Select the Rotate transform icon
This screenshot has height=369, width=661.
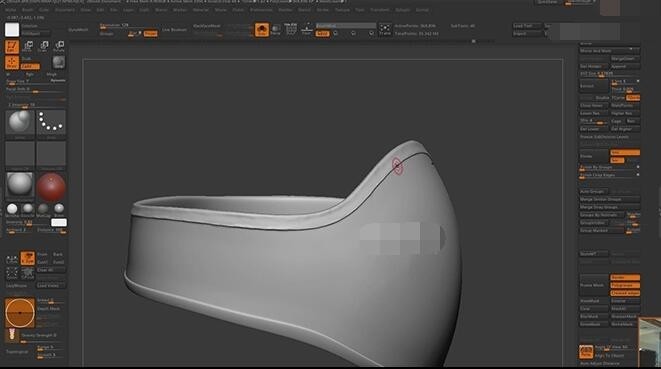pyautogui.click(x=59, y=46)
